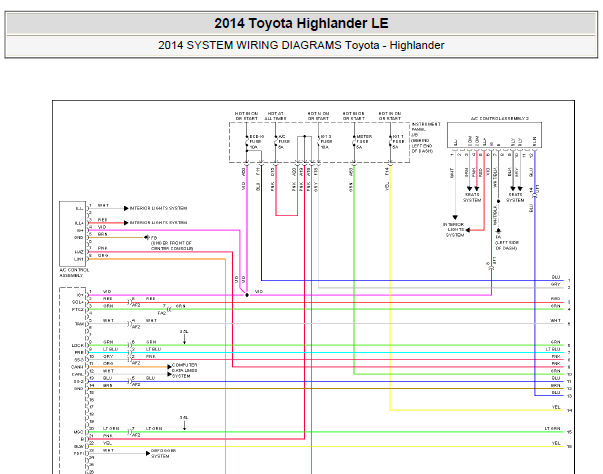Click 'ORG' wire color label at pin 8
Viewport: 603px width, 474px height.
pos(103,256)
